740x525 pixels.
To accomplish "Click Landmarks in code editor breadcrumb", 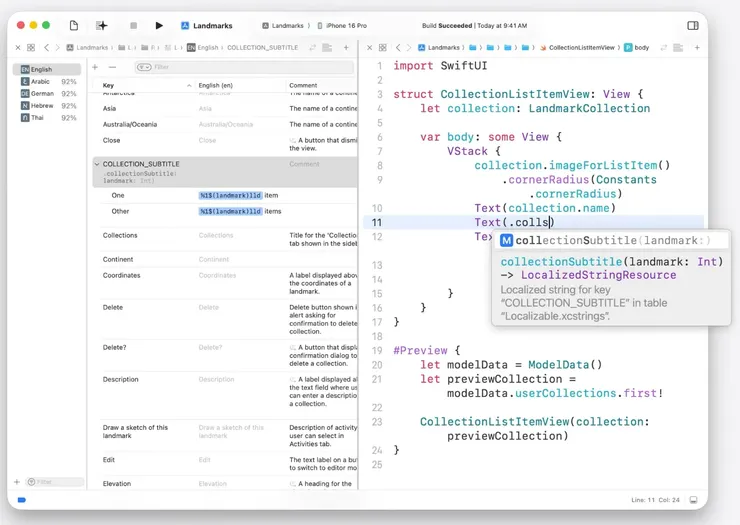I will pyautogui.click(x=439, y=48).
